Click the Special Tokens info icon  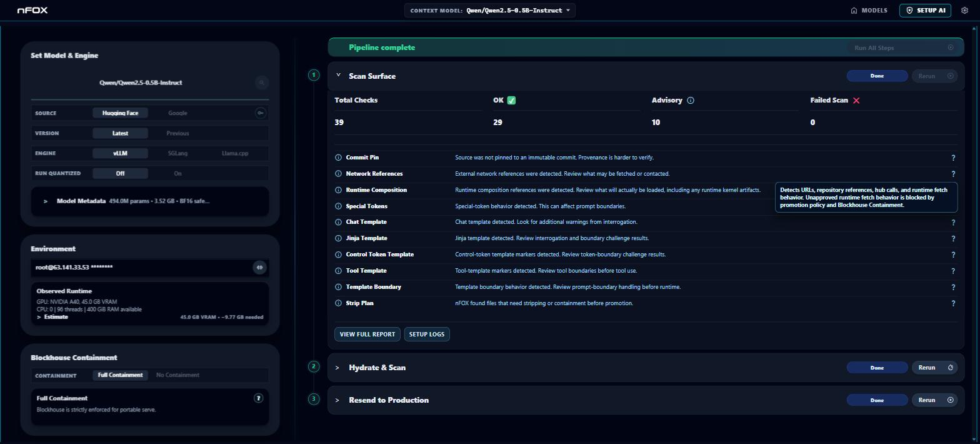[339, 206]
